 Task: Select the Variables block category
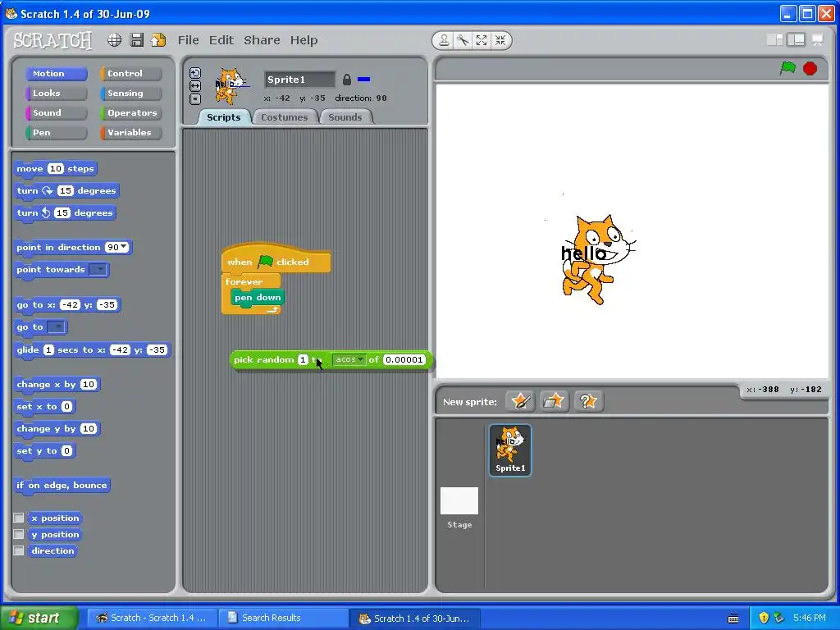(x=131, y=132)
